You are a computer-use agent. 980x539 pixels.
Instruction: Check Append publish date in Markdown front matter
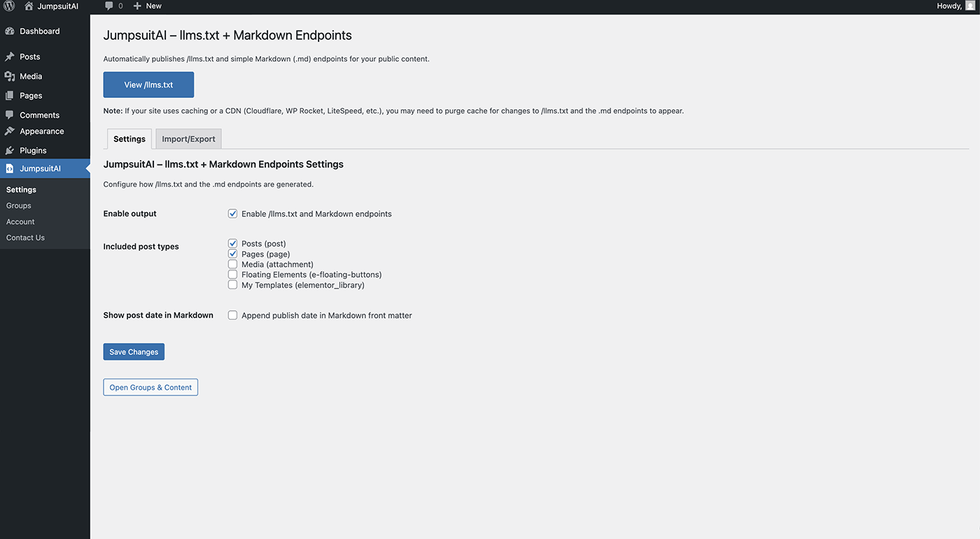tap(232, 316)
